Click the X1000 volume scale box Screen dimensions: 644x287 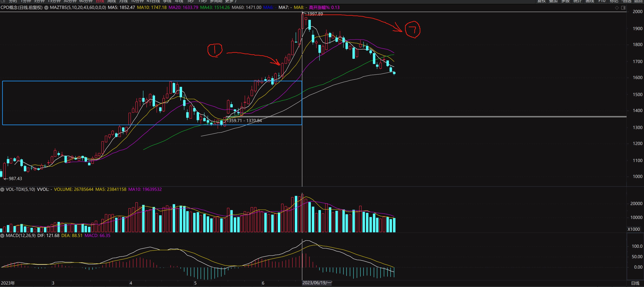[633, 229]
